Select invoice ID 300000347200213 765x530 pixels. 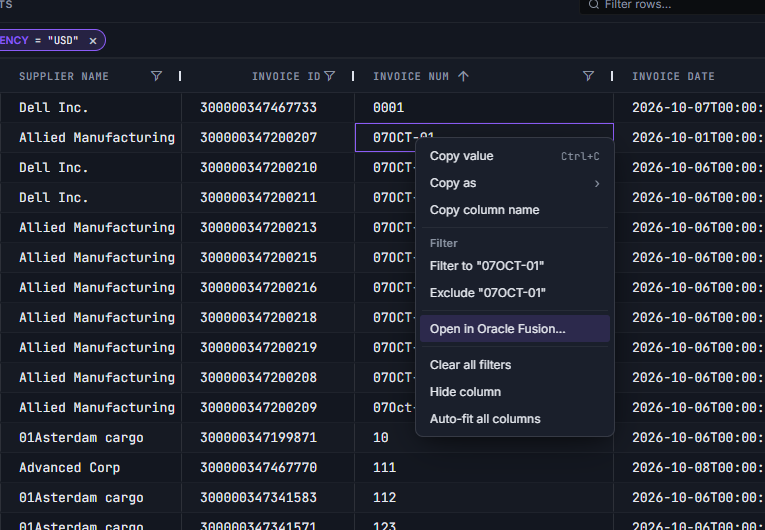268,227
